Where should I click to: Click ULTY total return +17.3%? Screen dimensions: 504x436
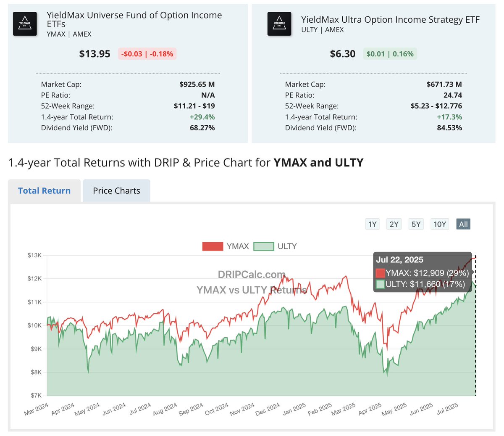[449, 117]
